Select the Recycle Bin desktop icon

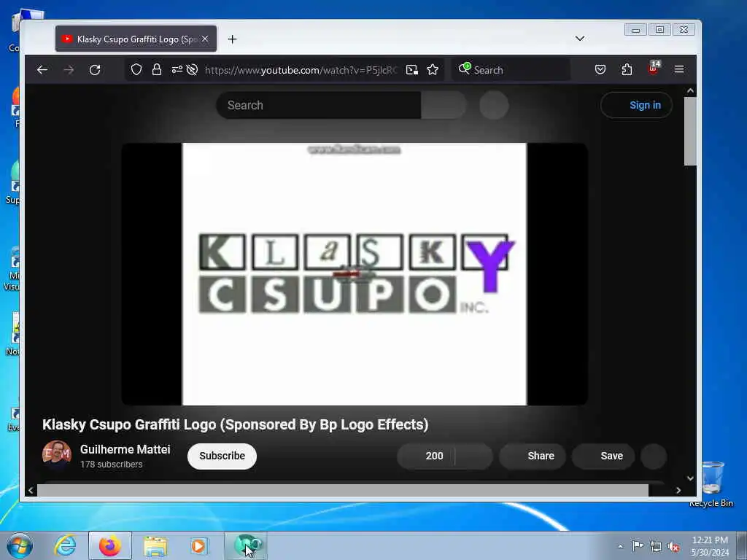711,484
